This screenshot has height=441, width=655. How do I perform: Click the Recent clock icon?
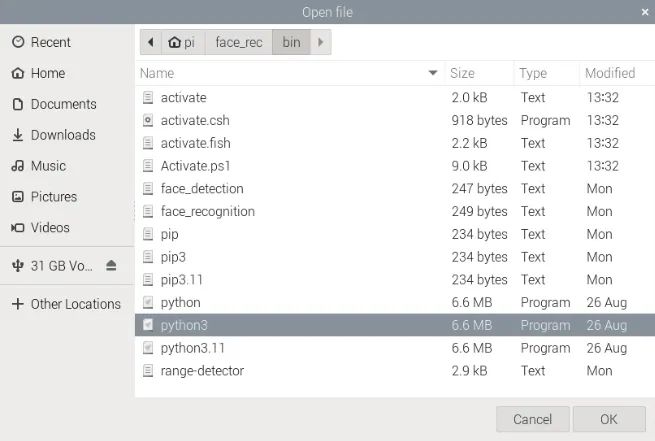tap(18, 42)
